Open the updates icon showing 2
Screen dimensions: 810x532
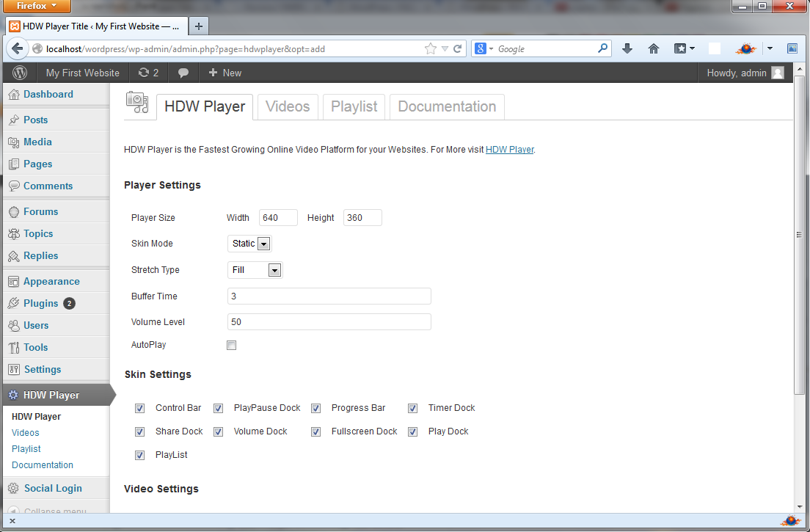(x=148, y=73)
